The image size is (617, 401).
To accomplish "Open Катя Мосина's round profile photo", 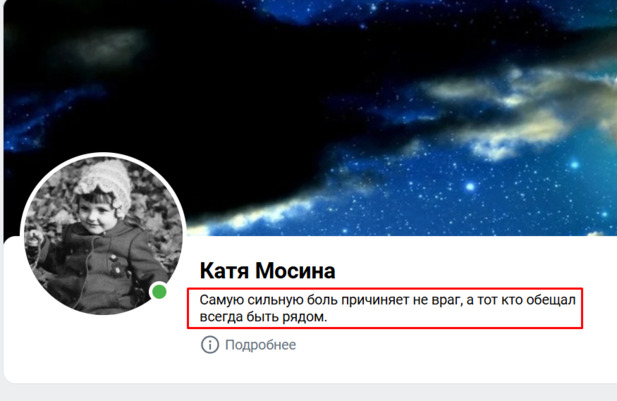I will (103, 235).
